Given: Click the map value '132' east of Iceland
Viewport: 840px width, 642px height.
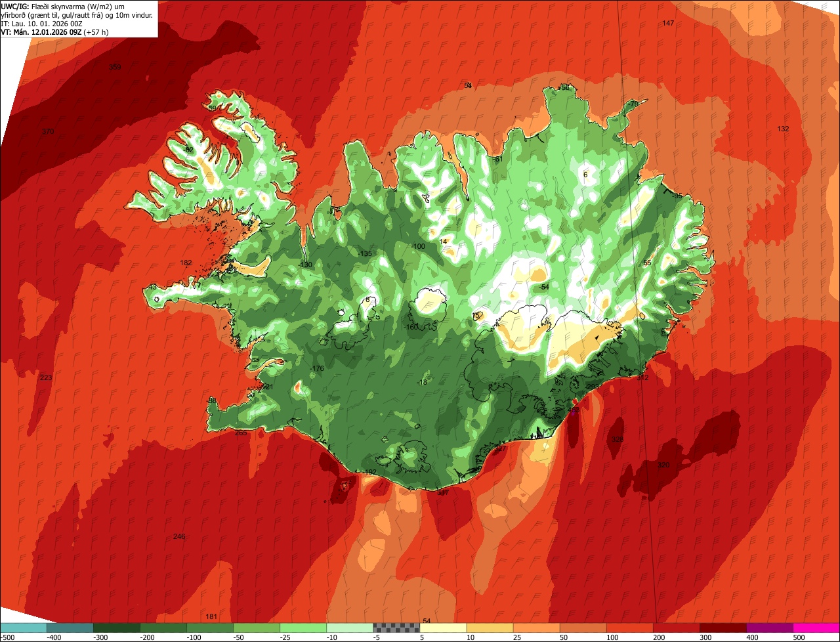Looking at the screenshot, I should pyautogui.click(x=783, y=129).
